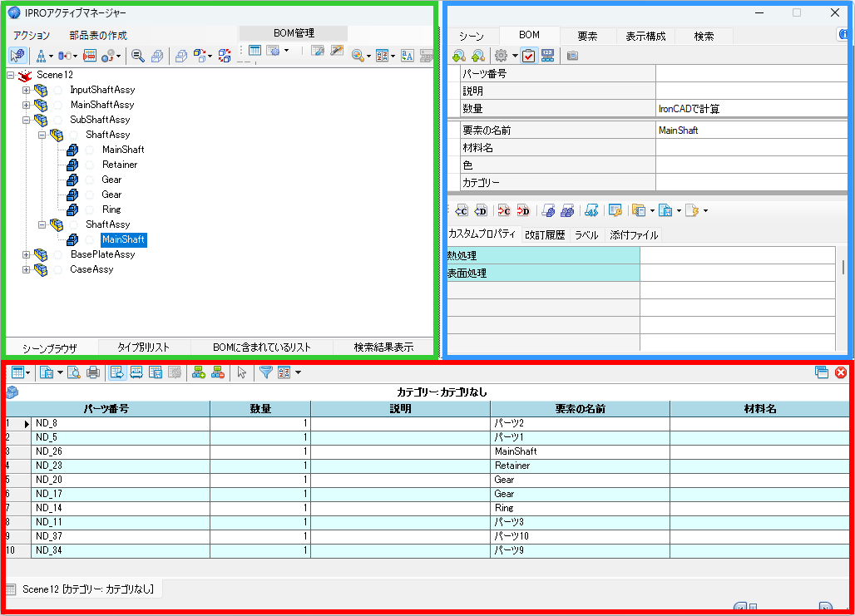Click the numbered 123 list icon
Screen dimensions: 855x616
547,56
